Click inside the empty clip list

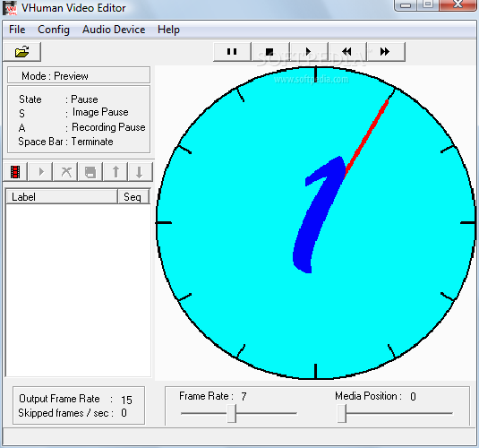(x=78, y=290)
